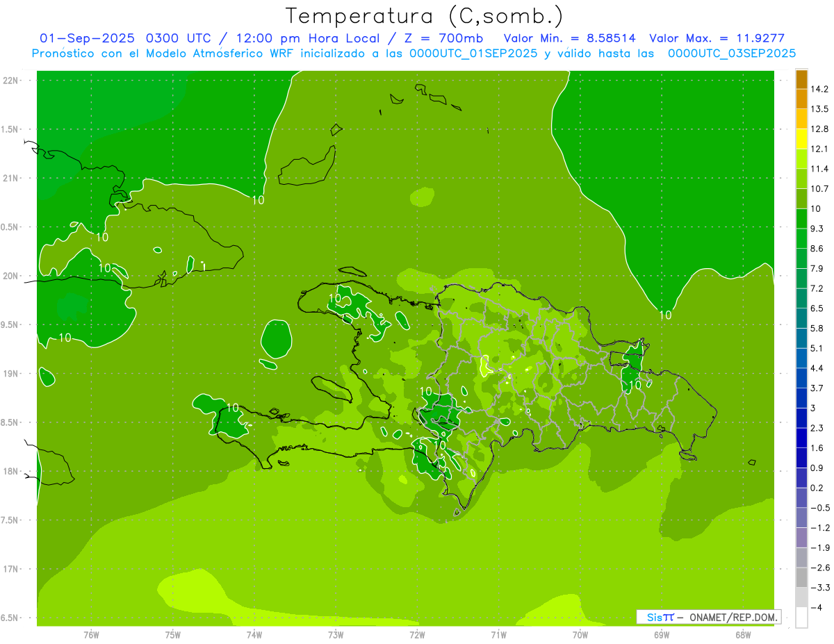Click the "10.7" colorbar value
This screenshot has height=644, width=834.
tap(820, 189)
